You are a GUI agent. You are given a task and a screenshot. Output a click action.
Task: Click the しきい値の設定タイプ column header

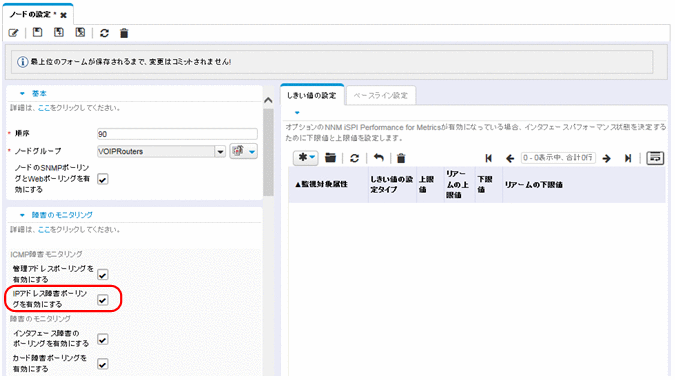click(x=392, y=184)
